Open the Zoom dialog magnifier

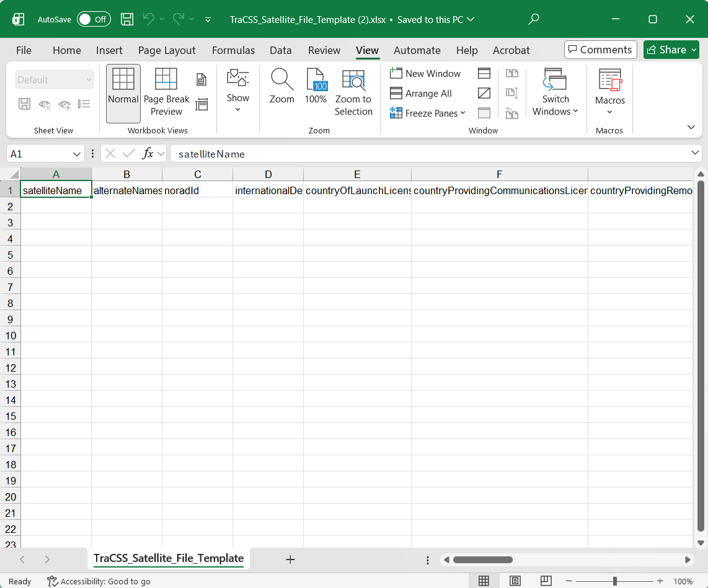click(281, 87)
